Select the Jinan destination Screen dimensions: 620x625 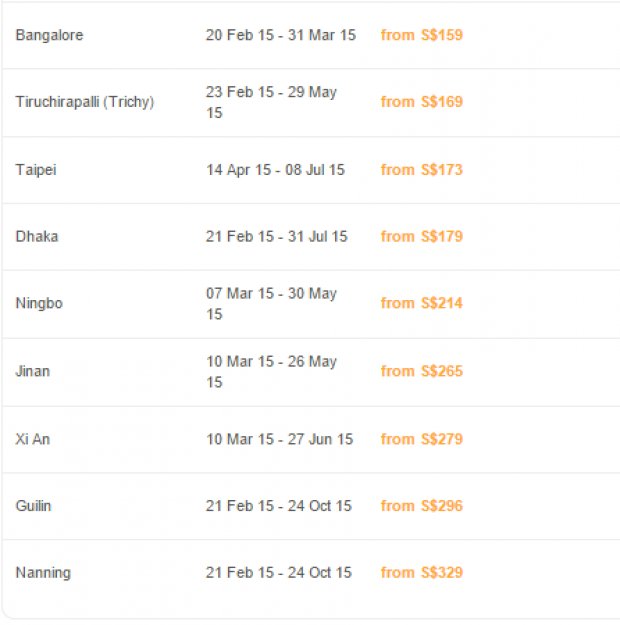(x=33, y=371)
